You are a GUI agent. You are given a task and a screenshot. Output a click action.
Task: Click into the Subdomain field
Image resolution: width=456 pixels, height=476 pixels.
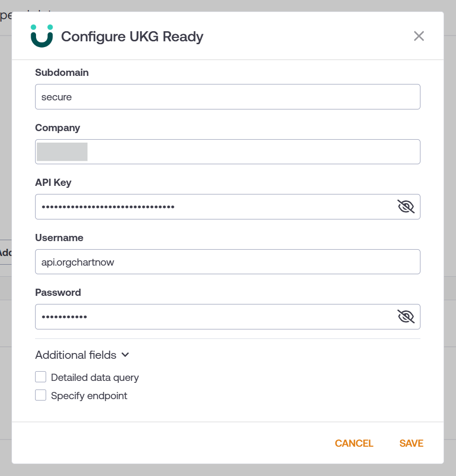(x=192, y=97)
